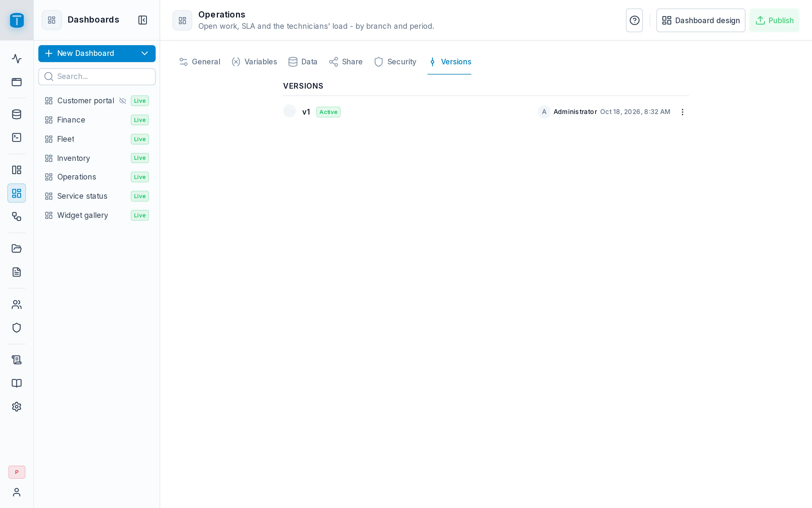Viewport: 812px width, 508px height.
Task: Open the database icon in left rail
Action: pos(16,114)
